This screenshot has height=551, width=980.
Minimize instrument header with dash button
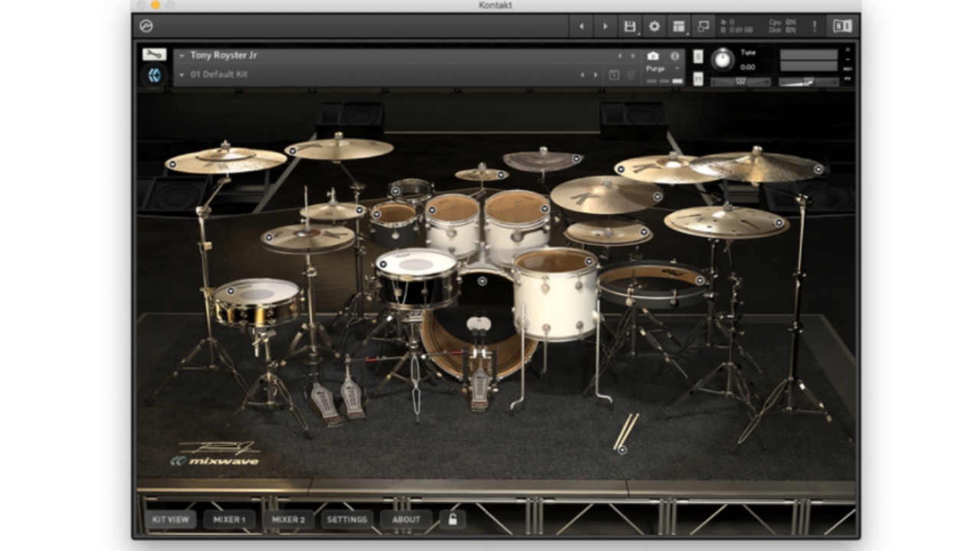tap(848, 59)
